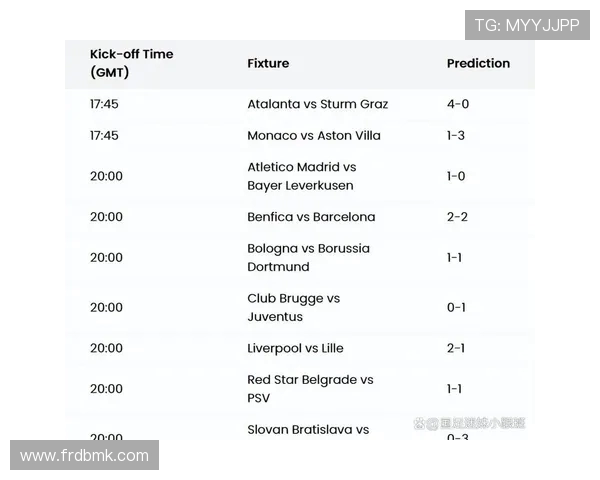Screen dimensions: 600x480
Task: Click the 2-2 prediction for Benfica match
Action: pyautogui.click(x=457, y=217)
